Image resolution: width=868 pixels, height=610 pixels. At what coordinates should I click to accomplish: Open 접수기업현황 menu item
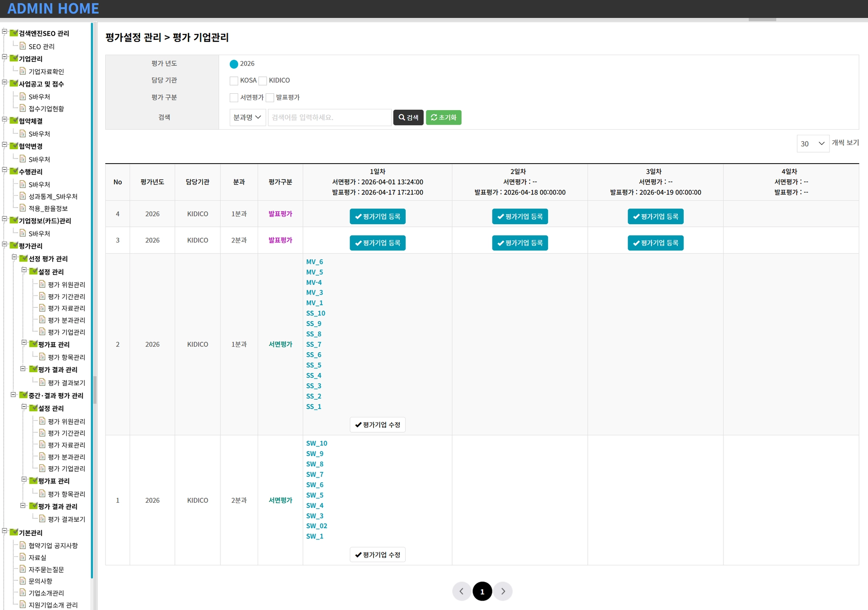coord(46,109)
